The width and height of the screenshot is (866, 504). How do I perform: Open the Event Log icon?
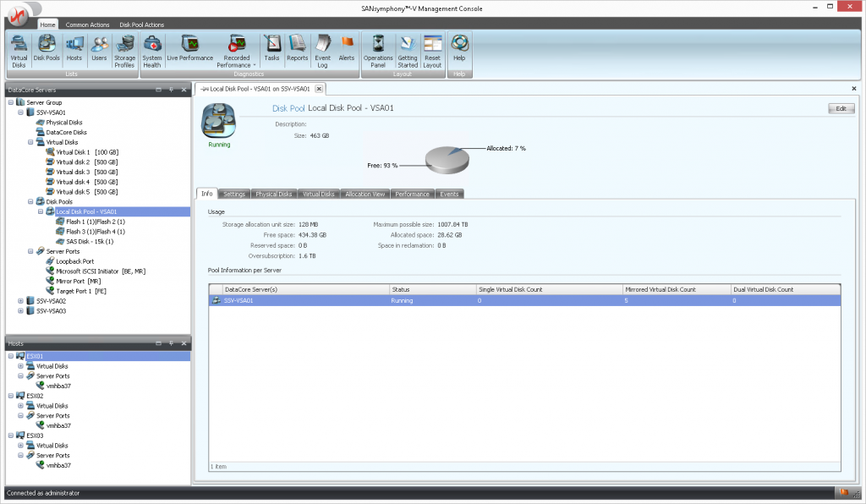click(322, 49)
